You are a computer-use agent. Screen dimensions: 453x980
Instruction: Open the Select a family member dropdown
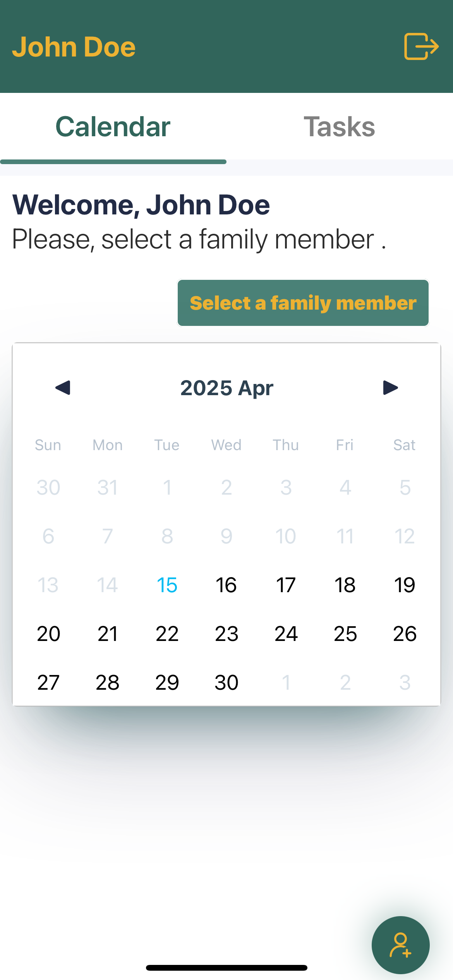pyautogui.click(x=303, y=303)
